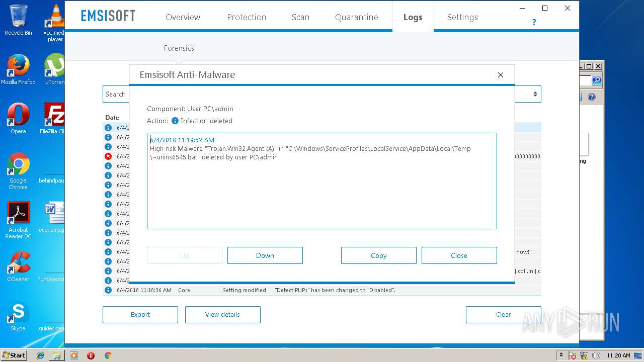Open the Recycle Bin desktop icon
The height and width of the screenshot is (362, 644).
pos(18,20)
